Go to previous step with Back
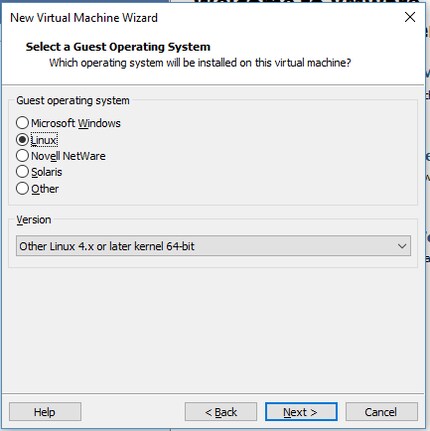 point(221,412)
